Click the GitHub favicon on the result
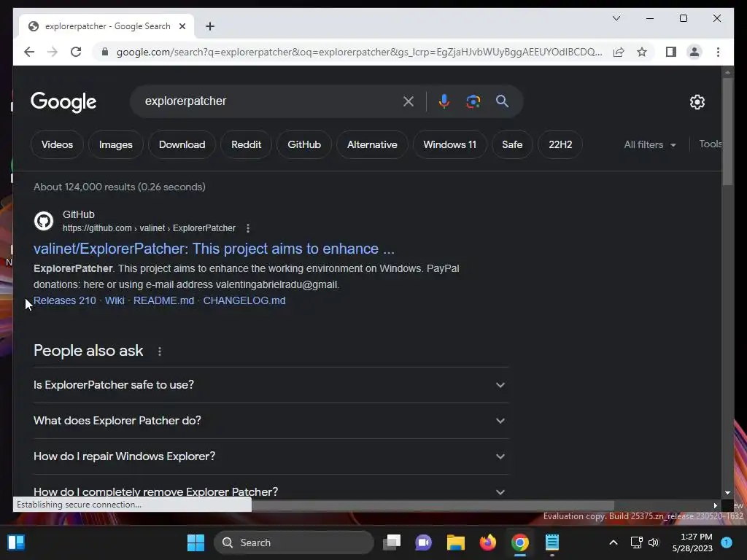The height and width of the screenshot is (560, 747). click(x=43, y=221)
